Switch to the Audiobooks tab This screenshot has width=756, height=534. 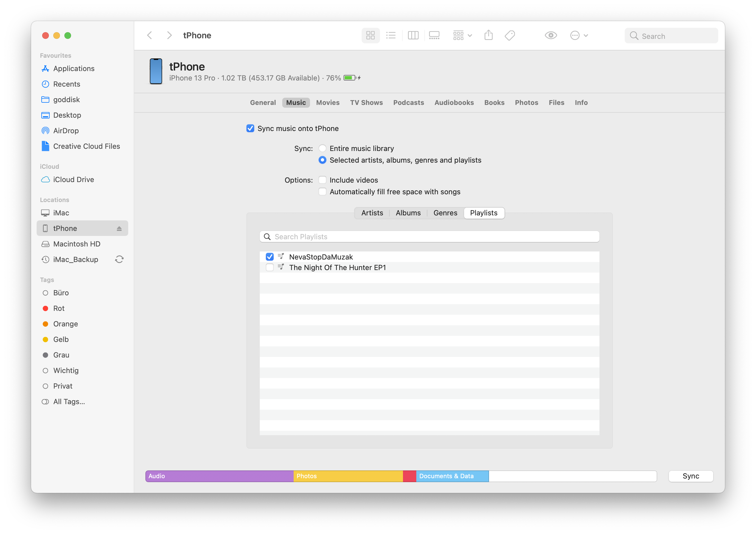(454, 102)
